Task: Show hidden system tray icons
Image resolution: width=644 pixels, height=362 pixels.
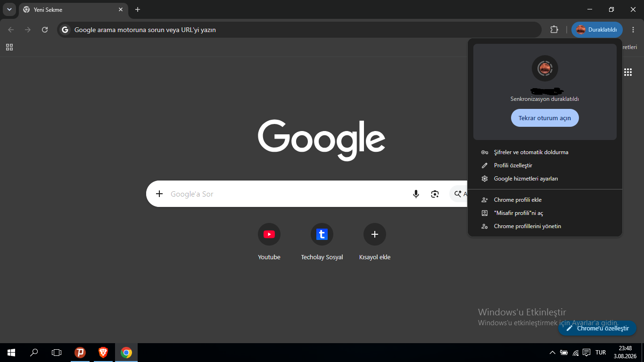Action: [x=553, y=353]
